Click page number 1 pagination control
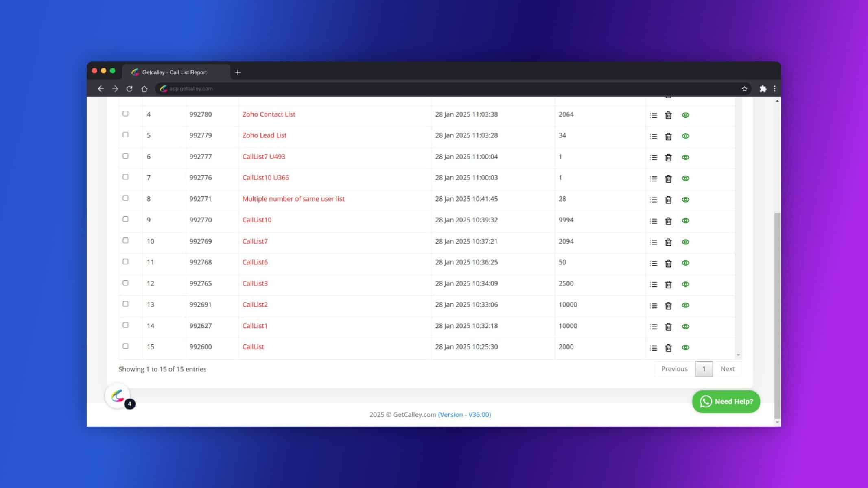This screenshot has width=868, height=488. coord(704,368)
